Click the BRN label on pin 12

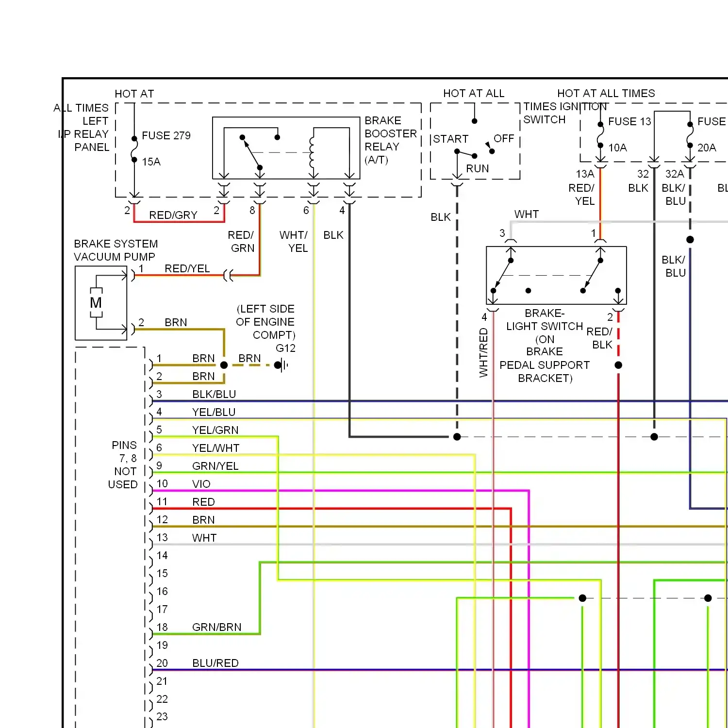click(x=203, y=520)
